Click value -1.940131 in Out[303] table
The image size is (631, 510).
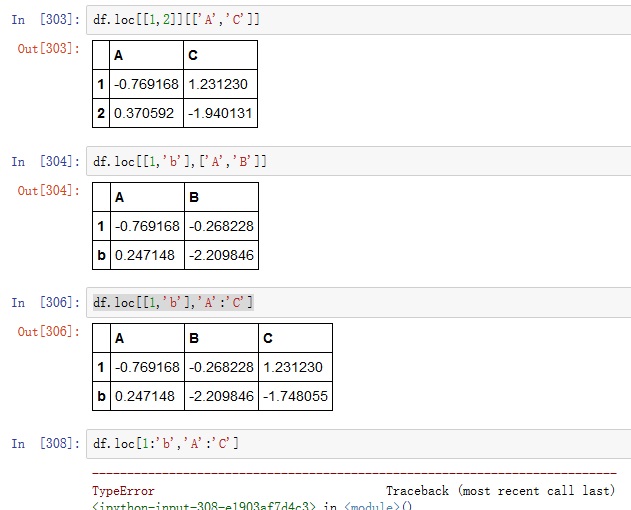coord(220,113)
